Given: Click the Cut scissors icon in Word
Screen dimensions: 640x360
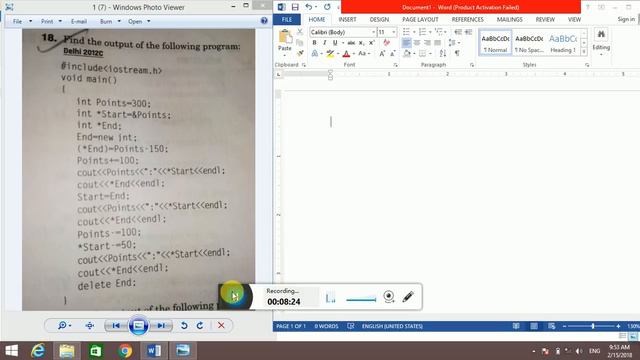Looking at the screenshot, I should [x=300, y=32].
